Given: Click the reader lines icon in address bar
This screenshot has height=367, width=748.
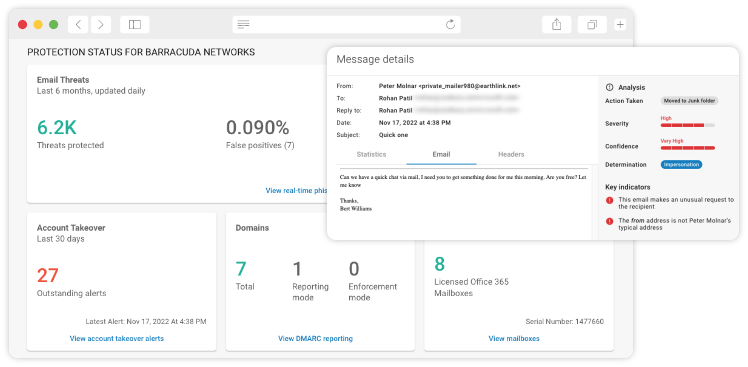Looking at the screenshot, I should (x=243, y=24).
